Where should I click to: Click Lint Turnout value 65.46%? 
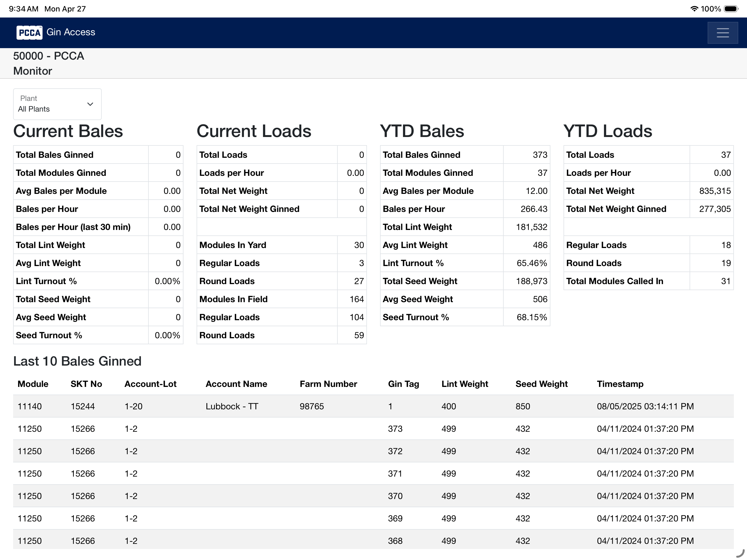coord(532,263)
